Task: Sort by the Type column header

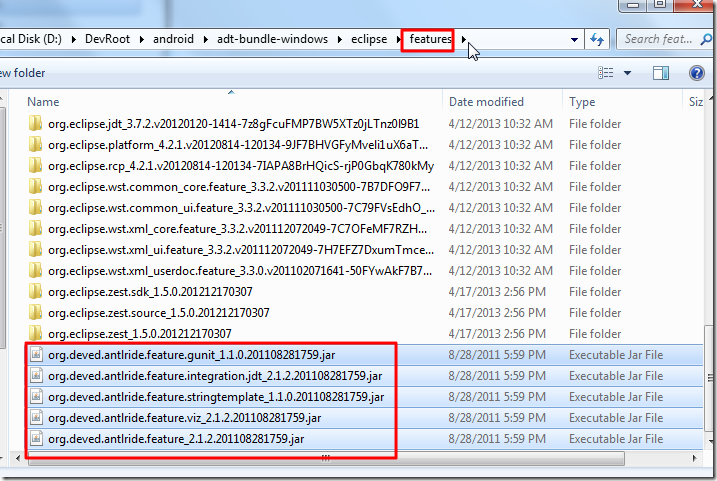Action: (x=582, y=102)
